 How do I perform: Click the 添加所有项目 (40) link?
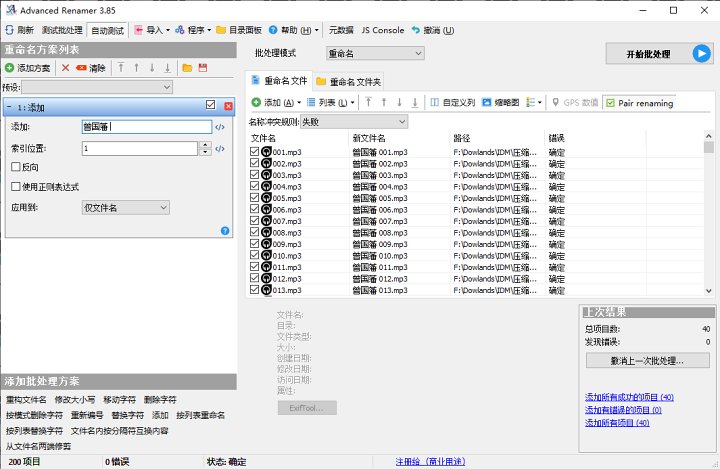pyautogui.click(x=616, y=423)
